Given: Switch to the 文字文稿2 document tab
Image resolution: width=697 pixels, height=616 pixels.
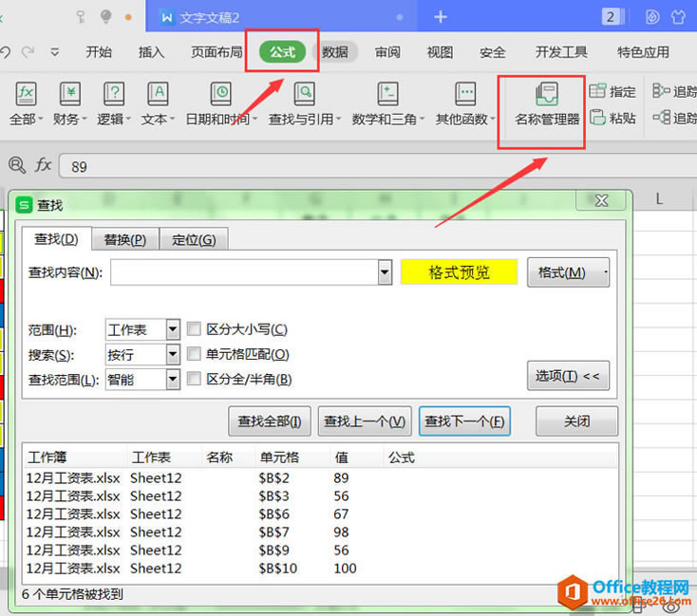Looking at the screenshot, I should click(281, 17).
